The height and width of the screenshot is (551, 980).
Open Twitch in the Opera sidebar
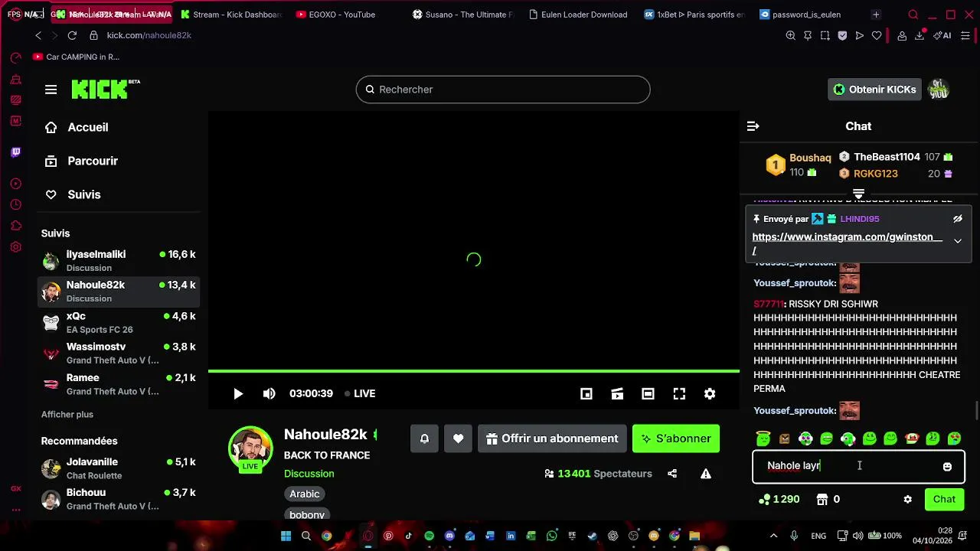coord(15,152)
